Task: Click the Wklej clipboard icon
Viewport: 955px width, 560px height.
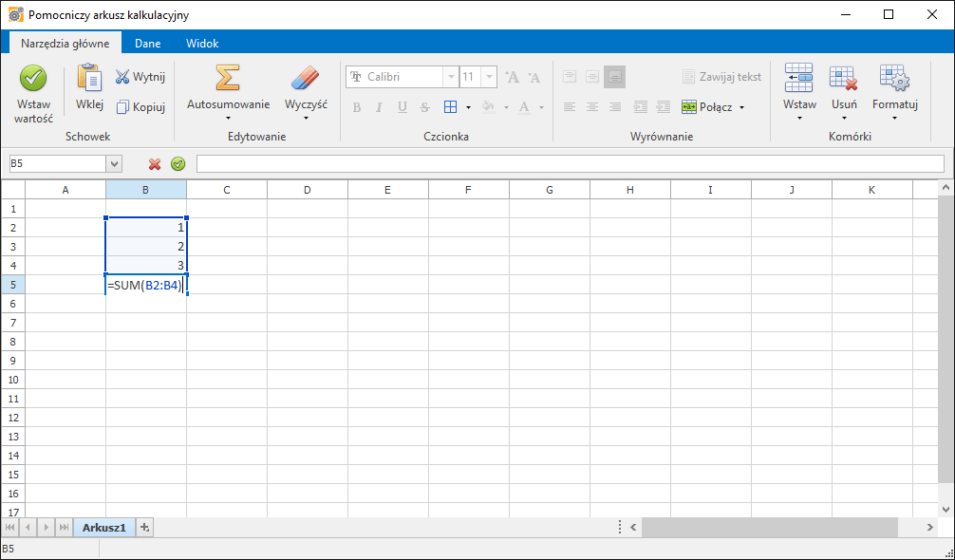Action: click(89, 78)
